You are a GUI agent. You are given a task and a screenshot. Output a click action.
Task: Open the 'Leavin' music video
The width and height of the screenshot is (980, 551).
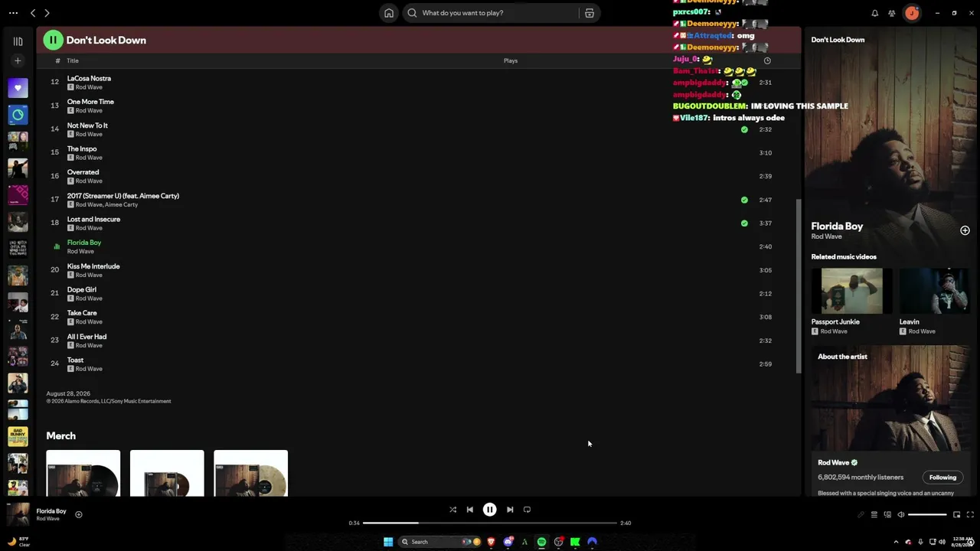(x=934, y=291)
